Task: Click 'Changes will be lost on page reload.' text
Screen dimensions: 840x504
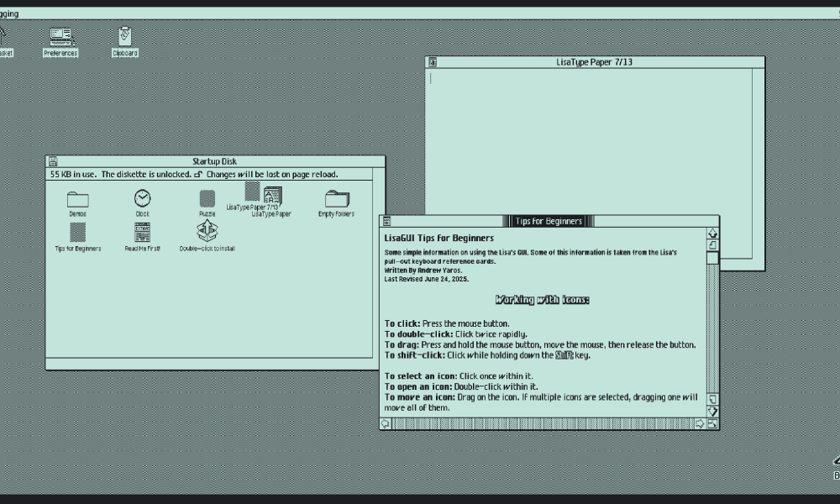Action: click(272, 174)
